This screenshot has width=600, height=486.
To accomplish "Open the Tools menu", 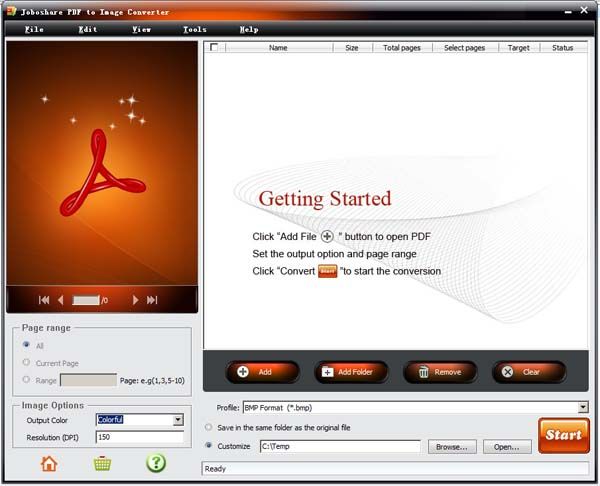I will coord(195,30).
